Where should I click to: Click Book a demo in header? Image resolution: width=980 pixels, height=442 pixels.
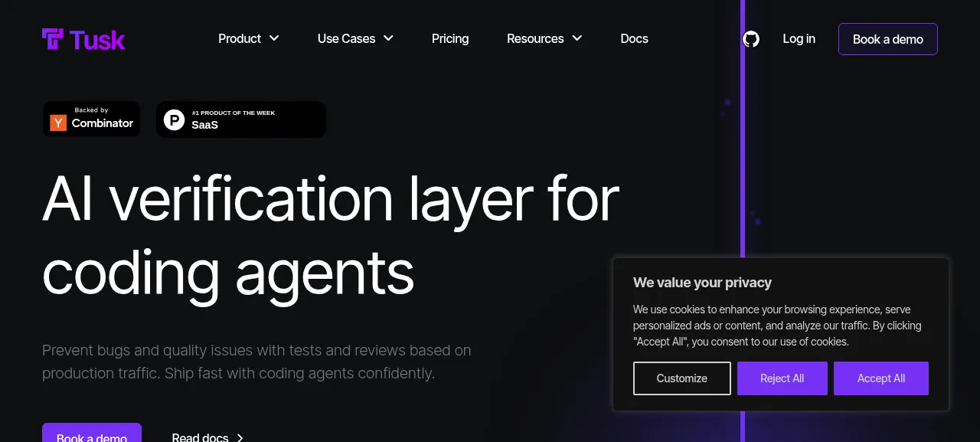click(888, 39)
